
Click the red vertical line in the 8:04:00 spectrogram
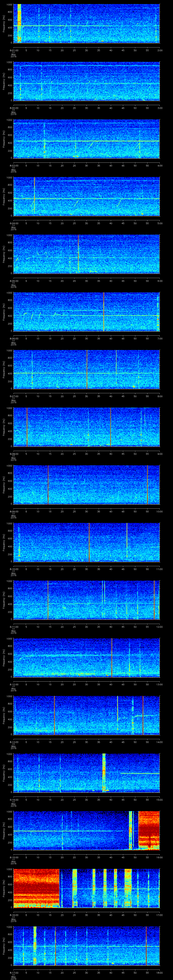point(35,196)
